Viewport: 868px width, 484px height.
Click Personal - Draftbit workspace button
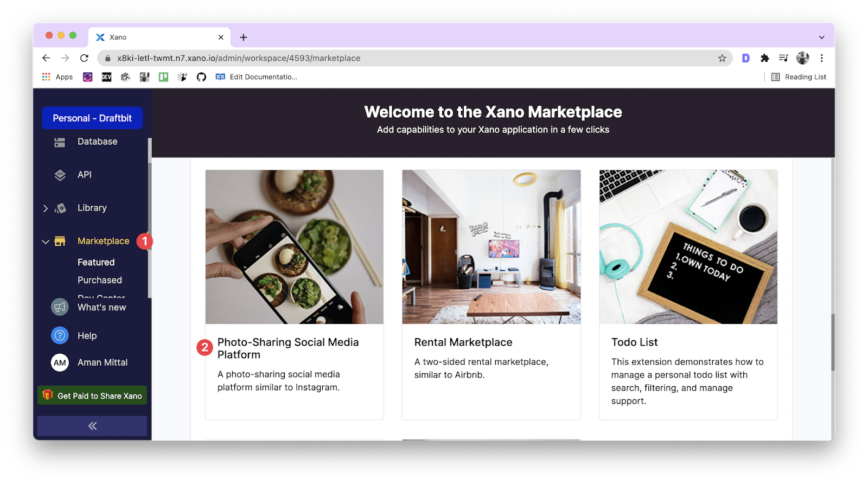pyautogui.click(x=92, y=118)
